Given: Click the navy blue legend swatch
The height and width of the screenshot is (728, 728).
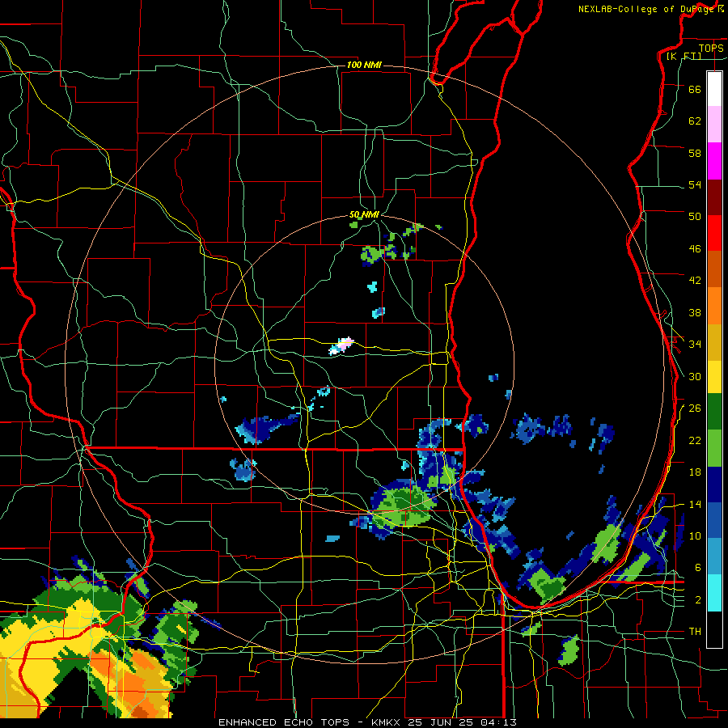Looking at the screenshot, I should click(714, 485).
